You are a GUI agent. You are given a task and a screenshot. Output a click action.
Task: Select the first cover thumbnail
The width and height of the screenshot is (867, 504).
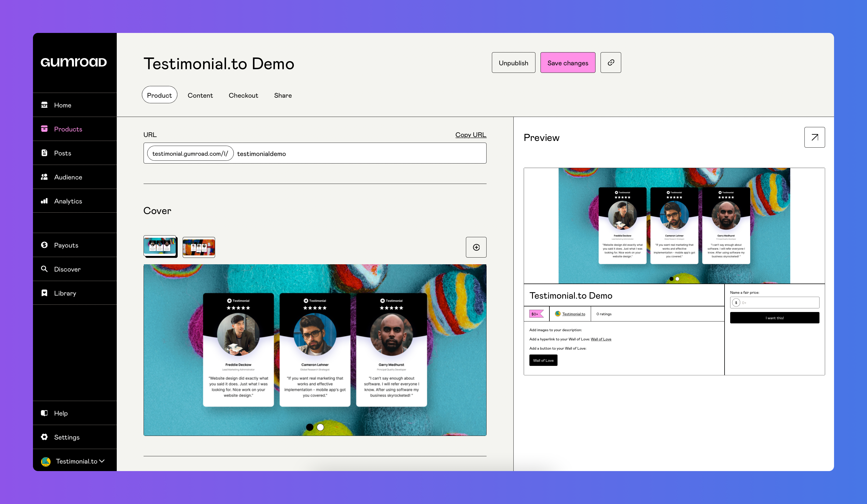[x=160, y=246]
